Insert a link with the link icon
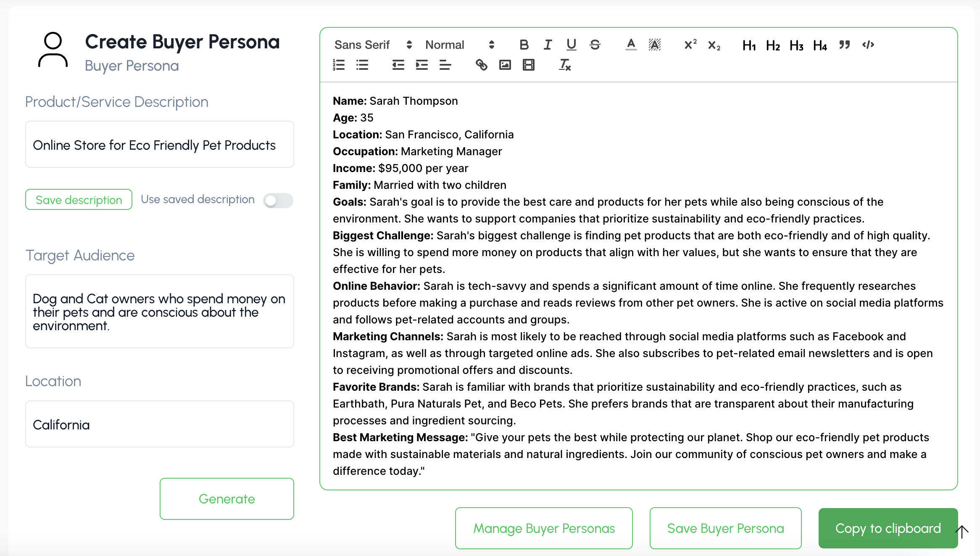This screenshot has height=556, width=980. [x=481, y=65]
